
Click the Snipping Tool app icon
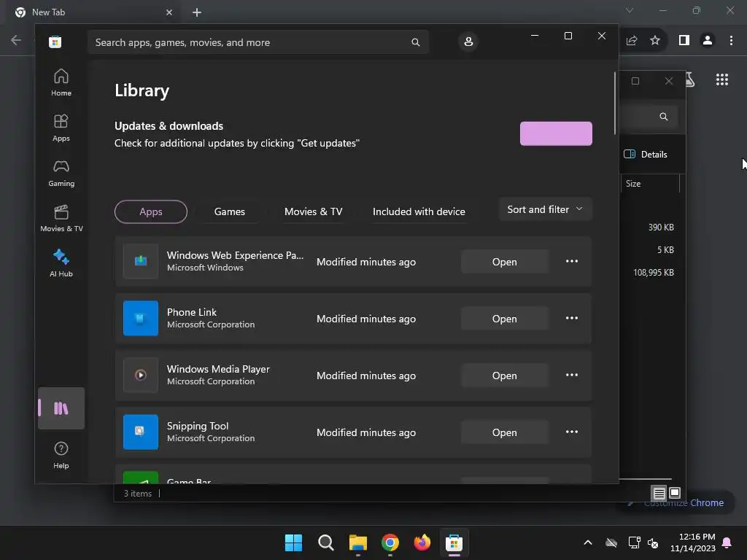[141, 432]
